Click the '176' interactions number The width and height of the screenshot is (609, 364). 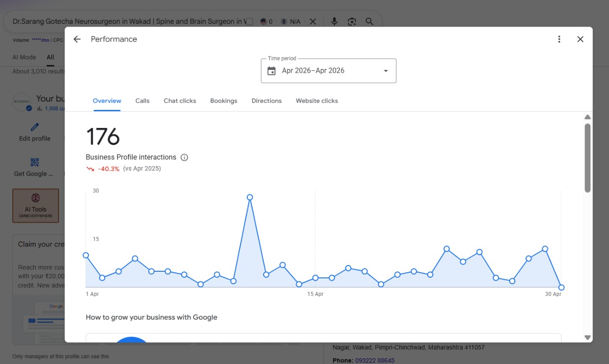pos(103,137)
